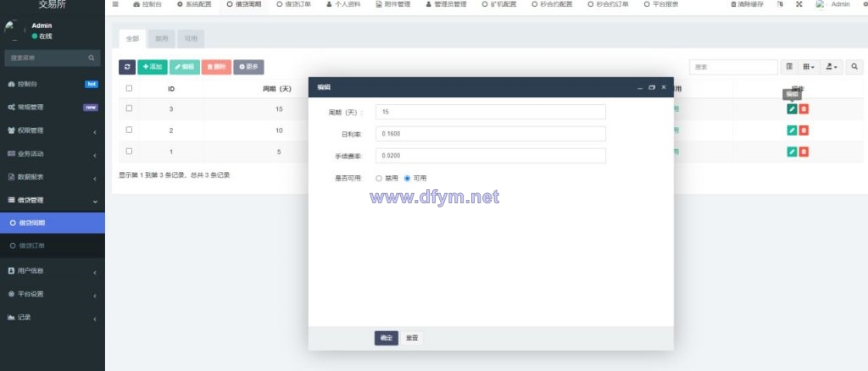This screenshot has width=868, height=371.
Task: Click the refresh table icon button
Action: [x=127, y=67]
